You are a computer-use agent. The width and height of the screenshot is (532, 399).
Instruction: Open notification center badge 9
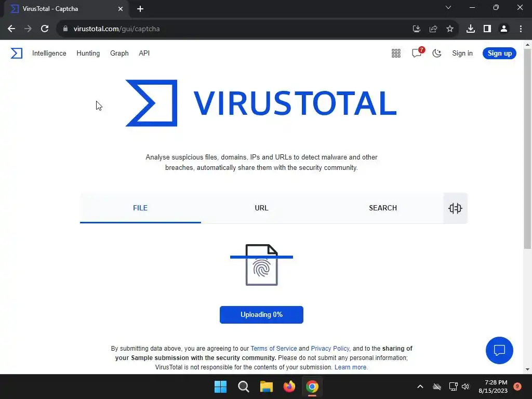(517, 387)
